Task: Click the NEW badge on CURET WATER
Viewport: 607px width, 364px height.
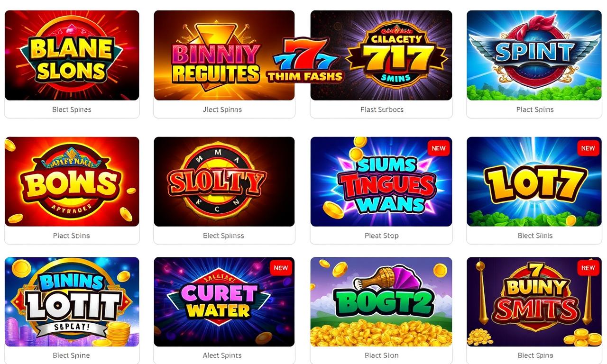Action: (x=281, y=268)
